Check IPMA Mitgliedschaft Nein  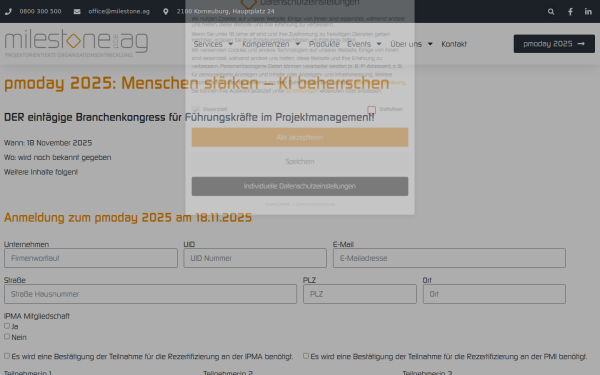[7, 336]
